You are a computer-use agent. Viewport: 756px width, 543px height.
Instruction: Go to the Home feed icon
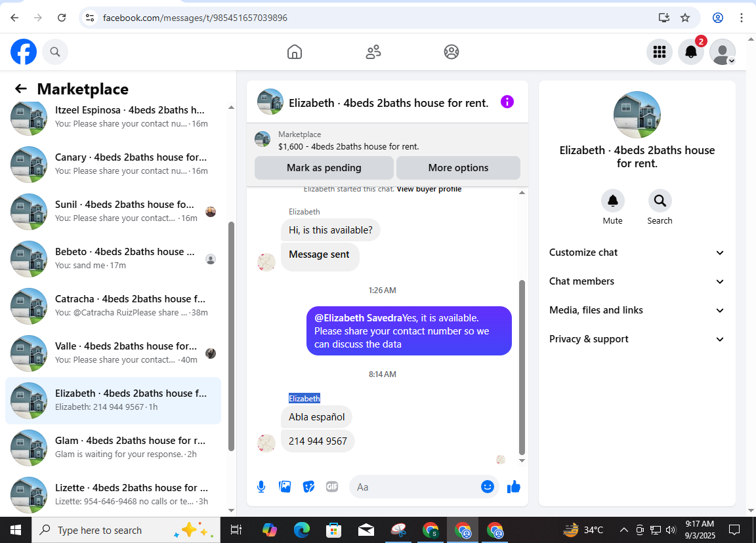(x=295, y=52)
